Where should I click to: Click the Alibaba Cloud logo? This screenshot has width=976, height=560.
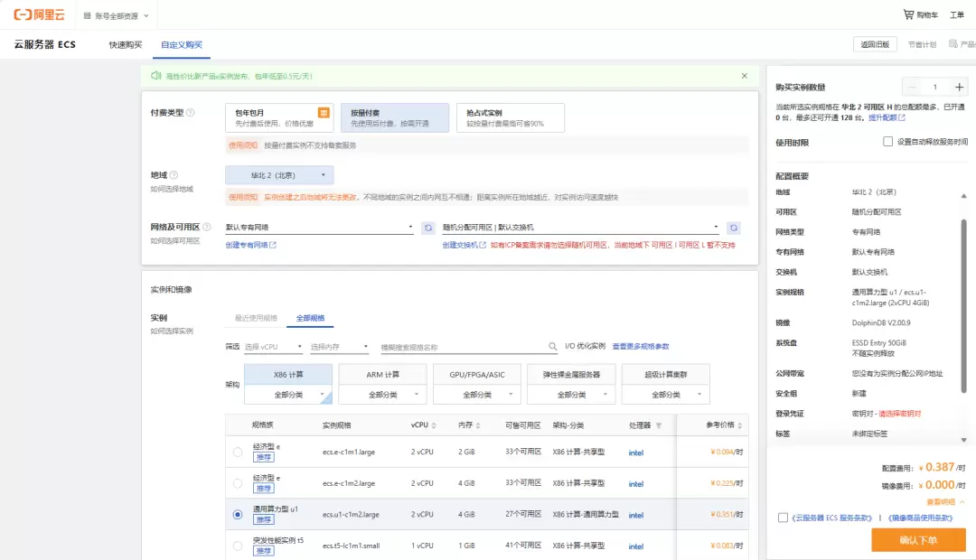click(40, 15)
